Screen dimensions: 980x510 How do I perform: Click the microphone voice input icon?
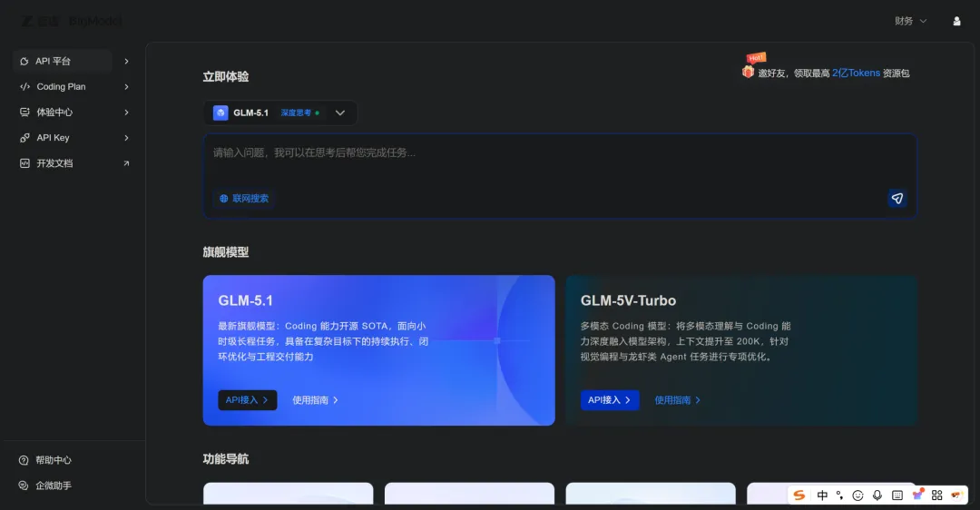coord(877,495)
